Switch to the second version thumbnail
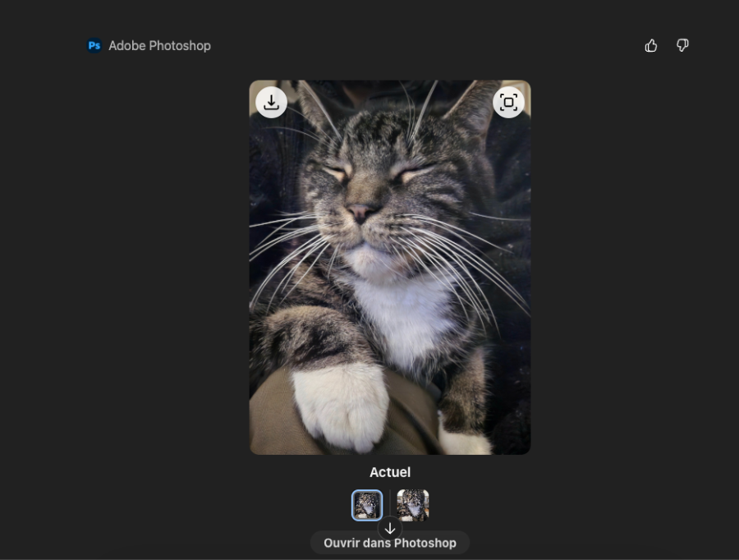739x560 pixels. [x=413, y=504]
